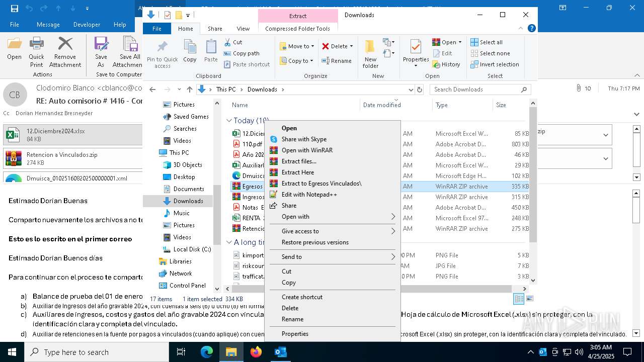644x362 pixels.
Task: Click the Up one level arrow
Action: [x=189, y=89]
